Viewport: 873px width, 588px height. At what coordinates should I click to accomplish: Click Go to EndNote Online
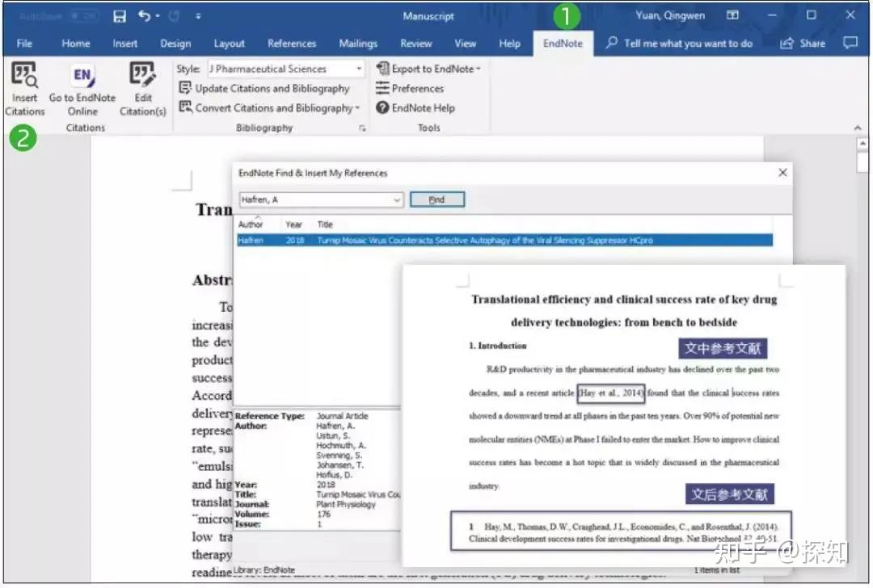(82, 89)
